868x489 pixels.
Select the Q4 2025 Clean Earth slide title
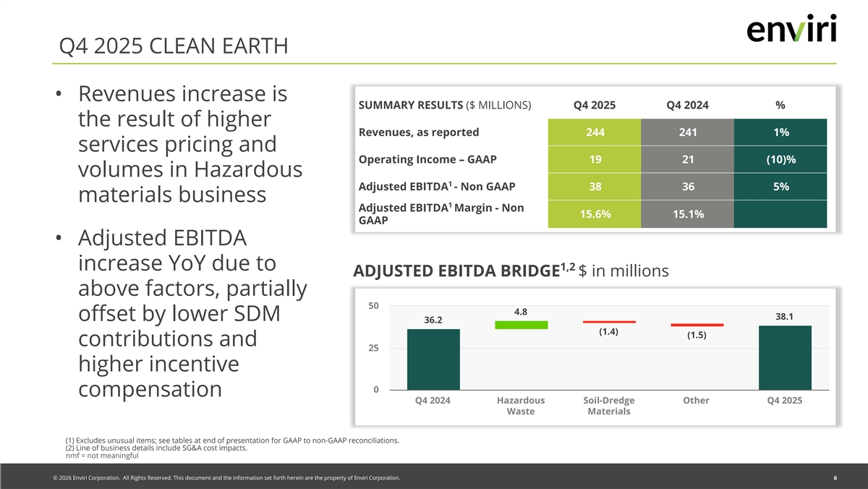pos(174,46)
